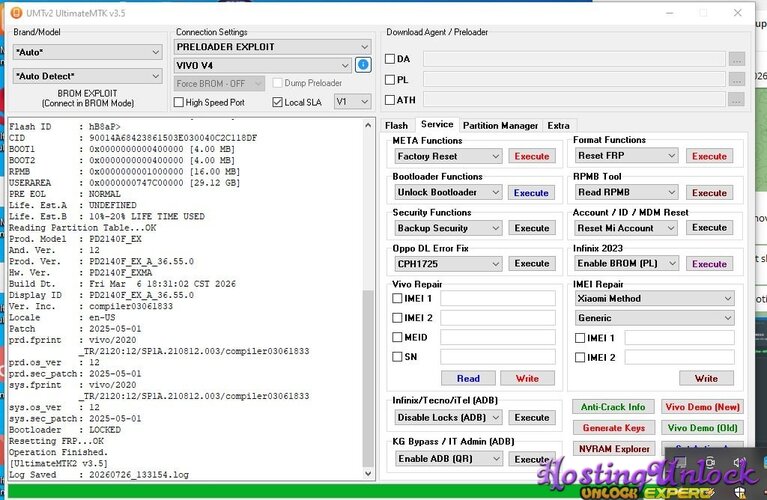Execute Format Functions Reset FRP

pos(709,156)
